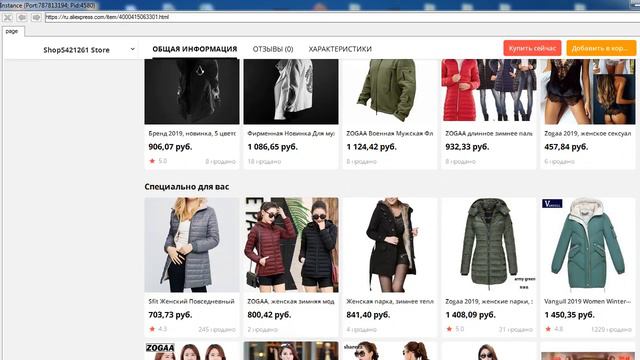The height and width of the screenshot is (360, 640).
Task: Click the star rating on the 1 450,35 руб. item
Action: pos(554,329)
